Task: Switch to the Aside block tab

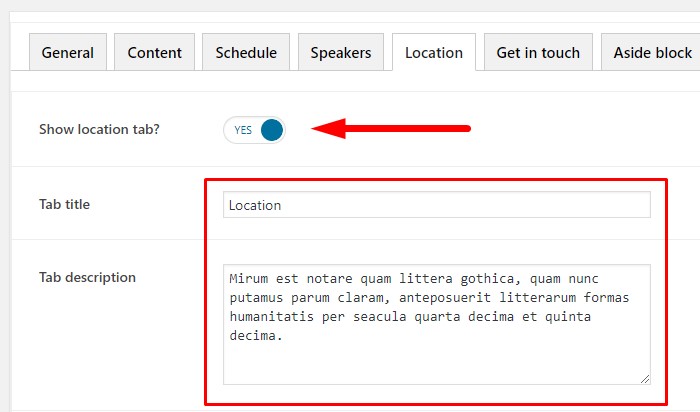Action: [x=652, y=53]
